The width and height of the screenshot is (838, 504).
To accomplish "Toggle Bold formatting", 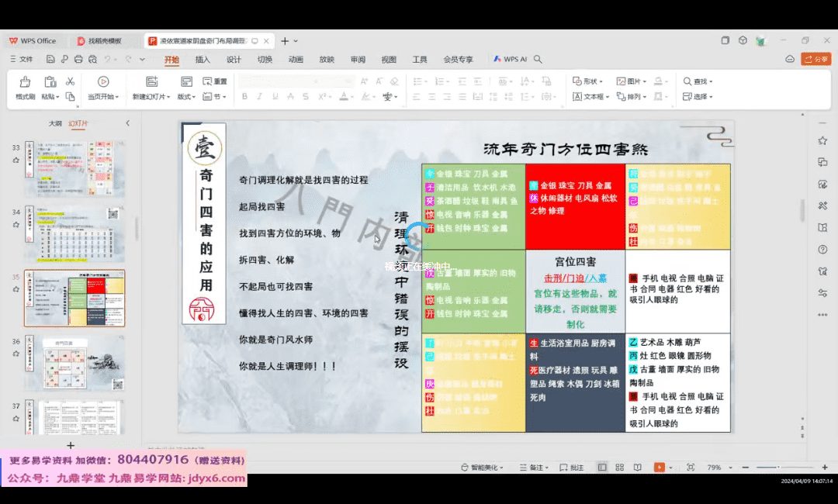I will point(244,97).
